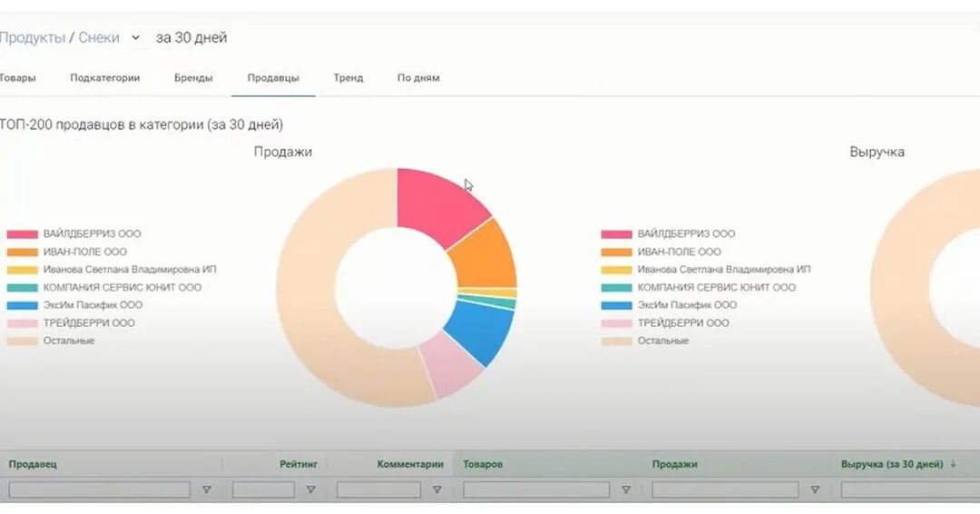Open the filter funnel icon for Продажи column
The image size is (980, 514).
(x=814, y=490)
